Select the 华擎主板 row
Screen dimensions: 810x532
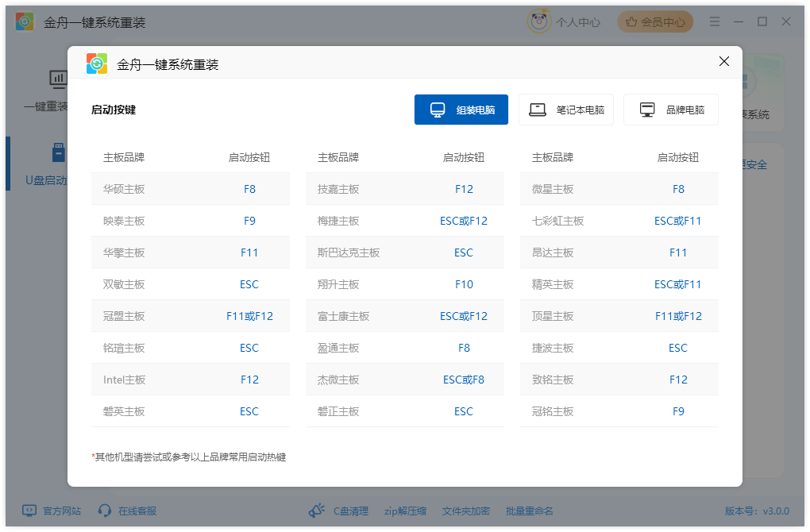[x=190, y=253]
